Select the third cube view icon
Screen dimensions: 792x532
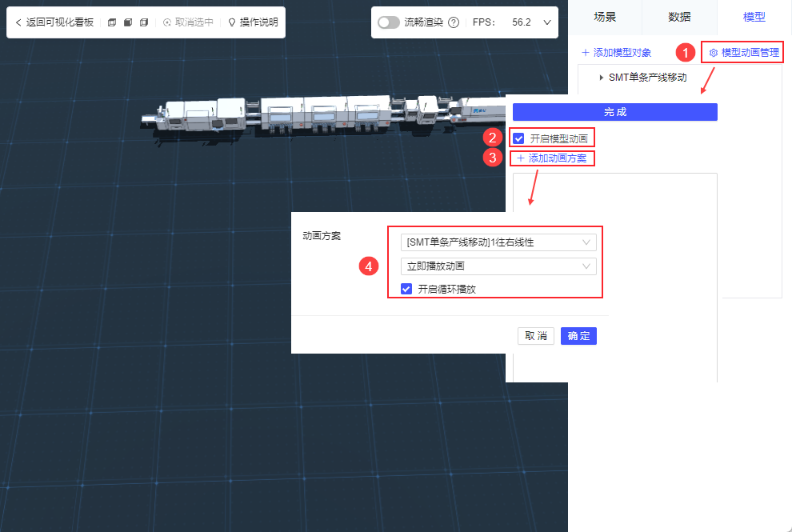pyautogui.click(x=144, y=22)
